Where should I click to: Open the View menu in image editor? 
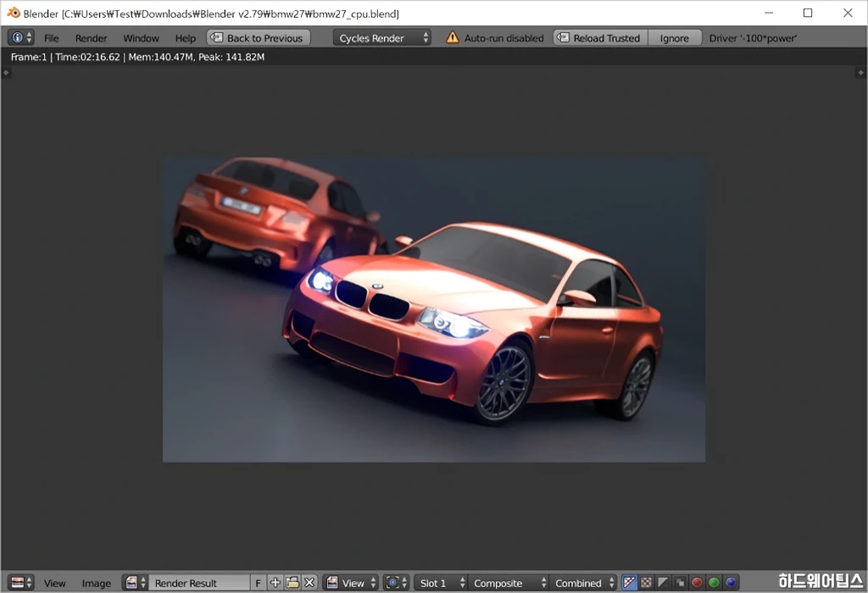[x=55, y=583]
